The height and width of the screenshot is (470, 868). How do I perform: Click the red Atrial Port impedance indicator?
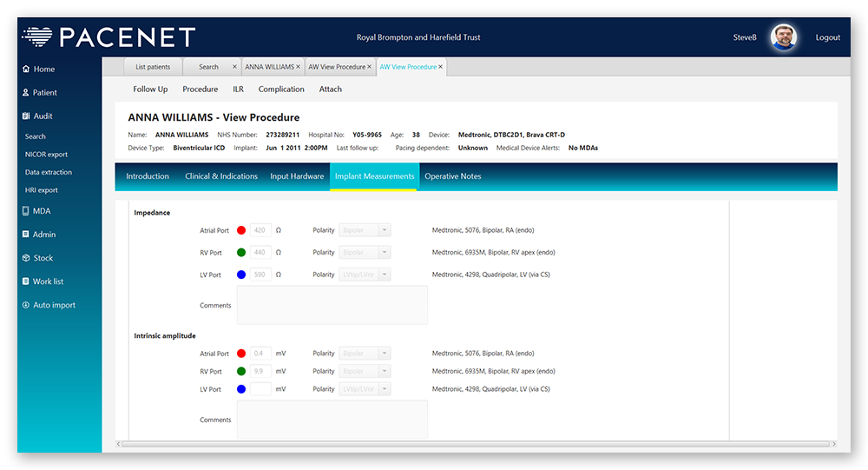[241, 230]
